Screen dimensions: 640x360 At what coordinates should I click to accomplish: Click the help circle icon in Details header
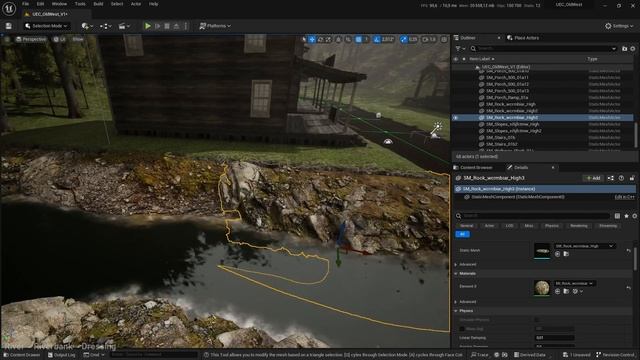coord(621,178)
